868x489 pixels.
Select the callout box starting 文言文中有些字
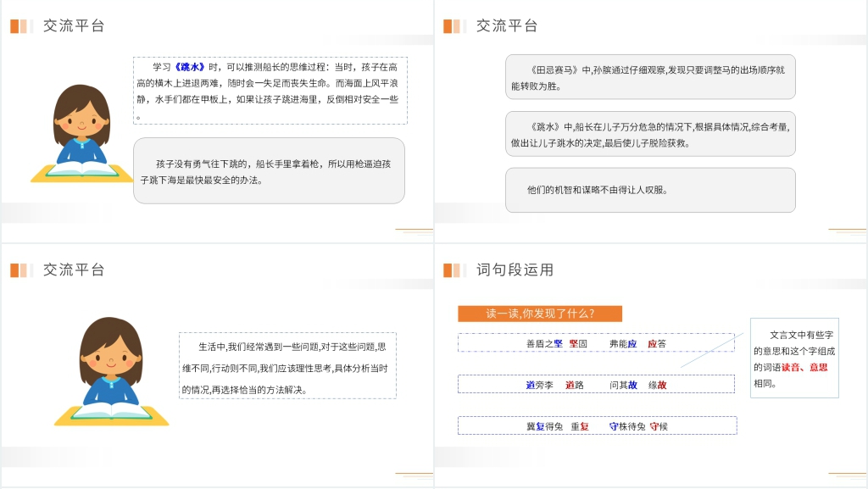pyautogui.click(x=794, y=358)
